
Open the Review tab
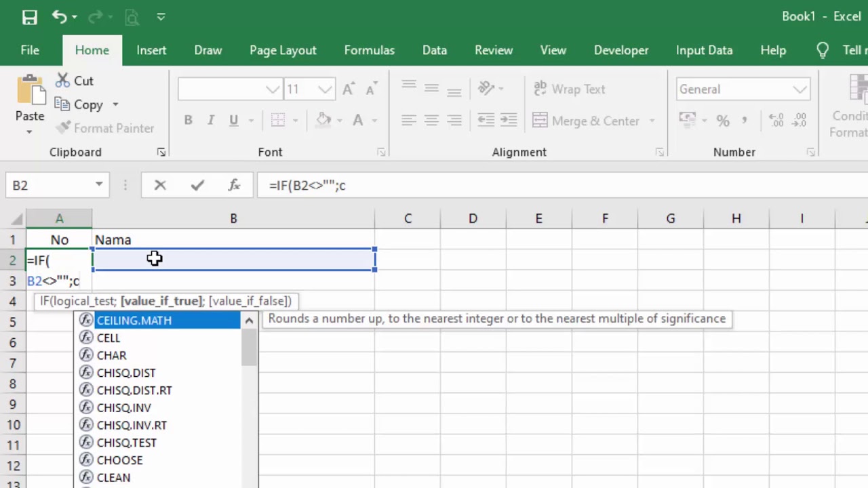(494, 50)
